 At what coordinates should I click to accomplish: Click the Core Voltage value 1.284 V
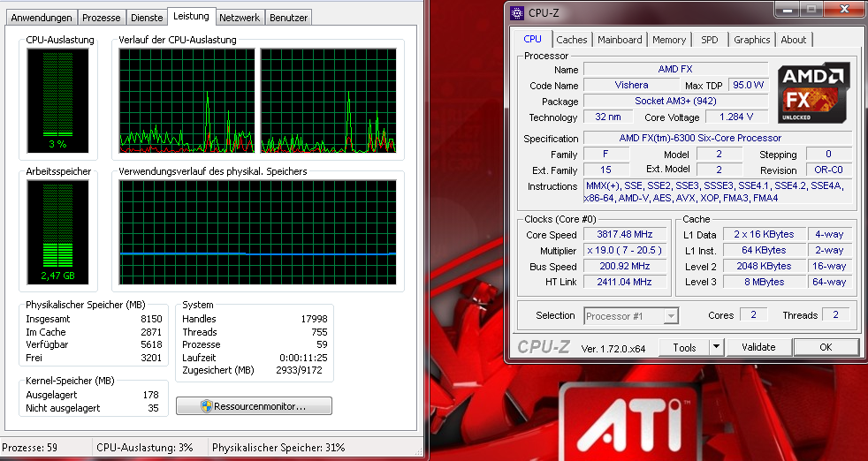click(736, 117)
